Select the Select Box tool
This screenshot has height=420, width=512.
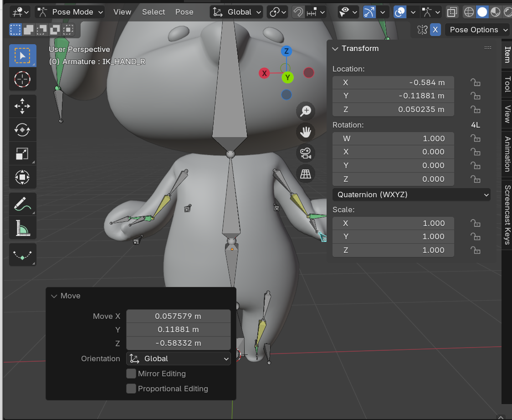click(x=22, y=56)
